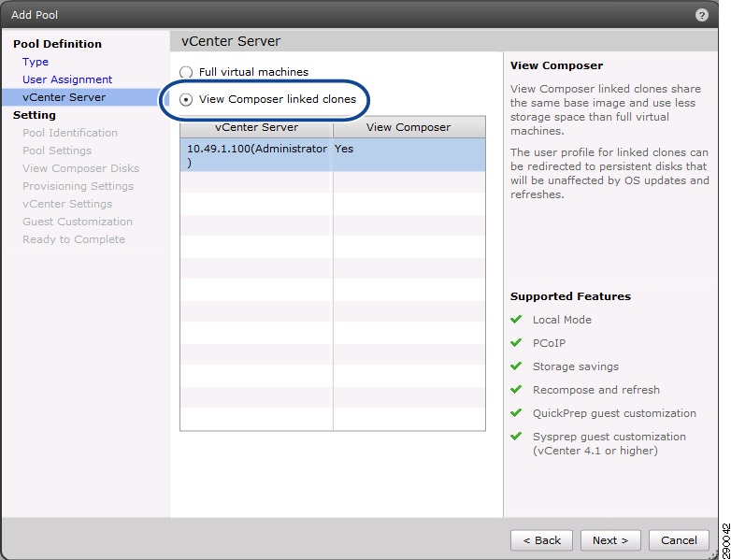Click the Setting heading in sidebar
Viewport: 731px width, 560px height.
35,115
